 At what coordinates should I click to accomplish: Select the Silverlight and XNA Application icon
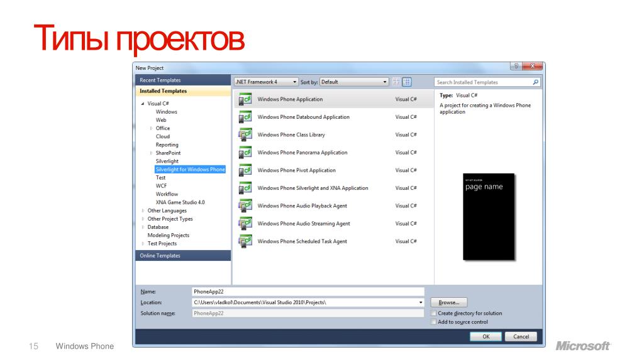pos(245,188)
